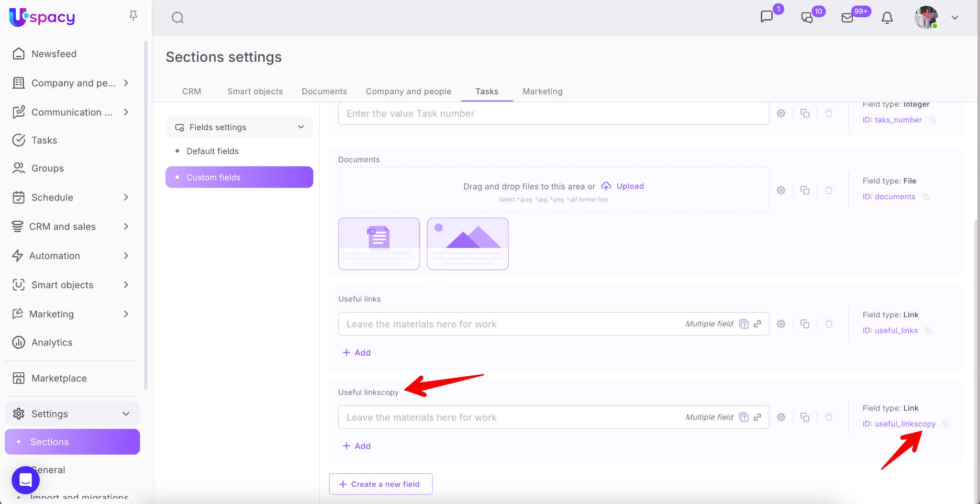The height and width of the screenshot is (504, 980).
Task: Open the mail inbox icon
Action: coord(847,18)
